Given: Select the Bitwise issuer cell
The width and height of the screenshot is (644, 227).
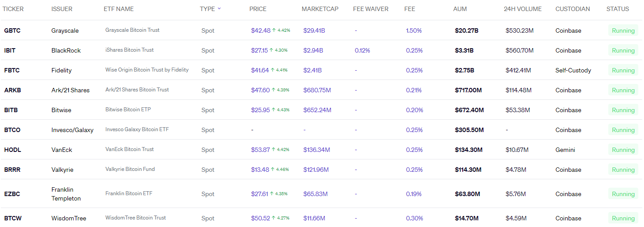Looking at the screenshot, I should coord(61,110).
